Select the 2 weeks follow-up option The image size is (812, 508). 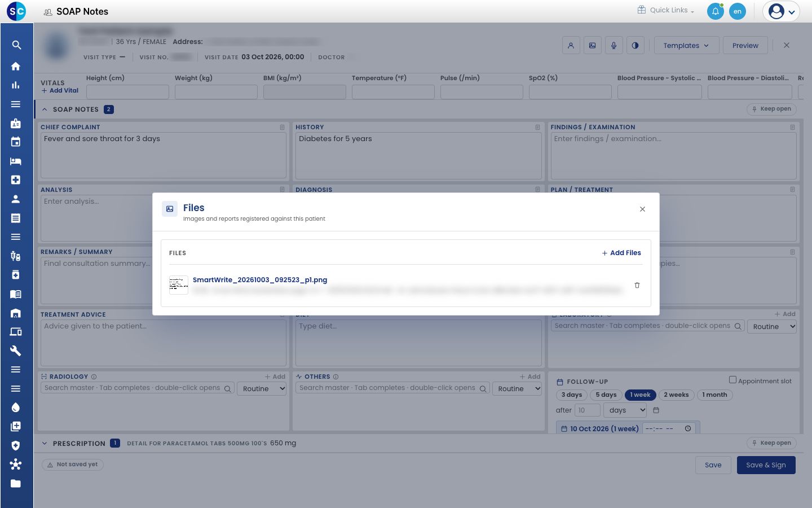tap(676, 395)
